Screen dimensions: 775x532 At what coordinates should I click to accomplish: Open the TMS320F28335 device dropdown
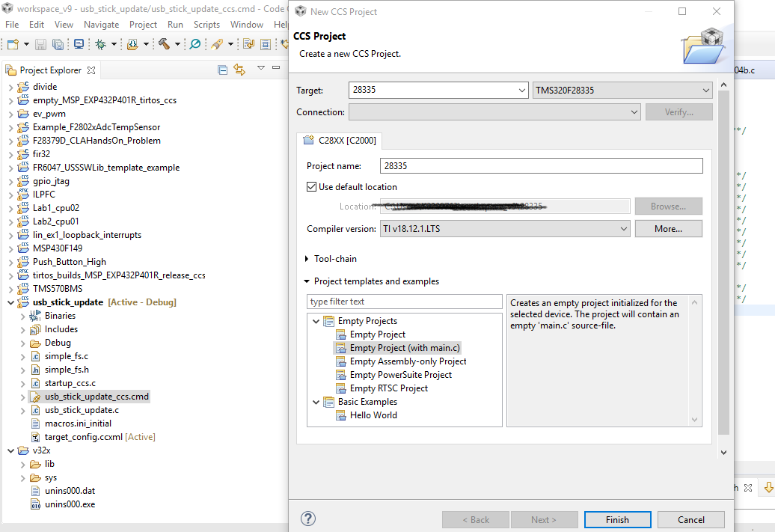[x=706, y=90]
